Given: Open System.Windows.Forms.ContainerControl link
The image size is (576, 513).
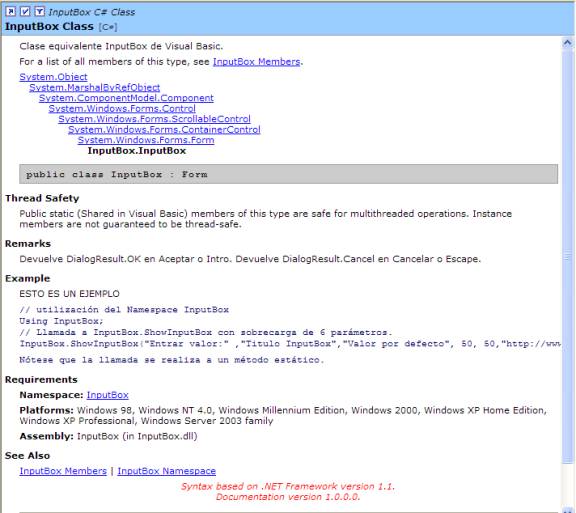Looking at the screenshot, I should coord(164,130).
